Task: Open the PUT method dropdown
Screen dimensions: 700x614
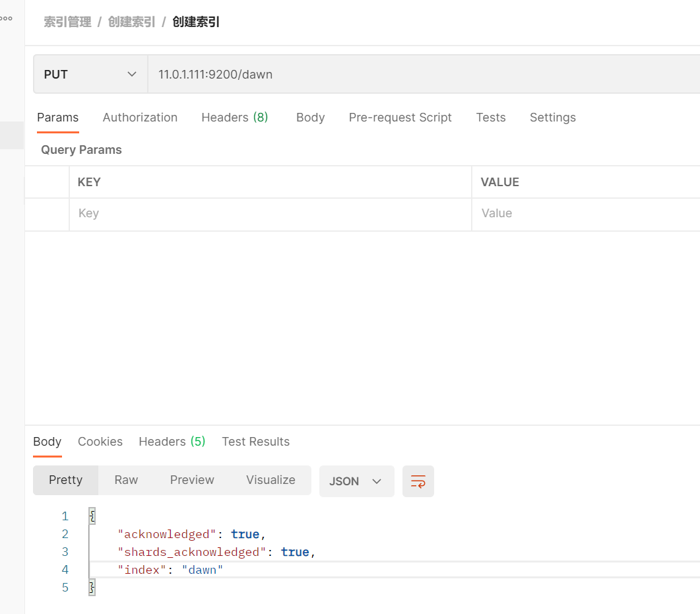Action: (x=90, y=74)
